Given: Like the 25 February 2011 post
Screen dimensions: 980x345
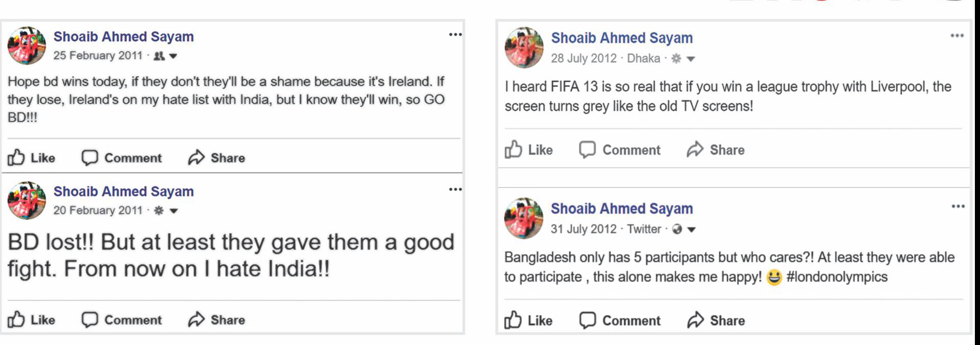Looking at the screenshot, I should [32, 158].
